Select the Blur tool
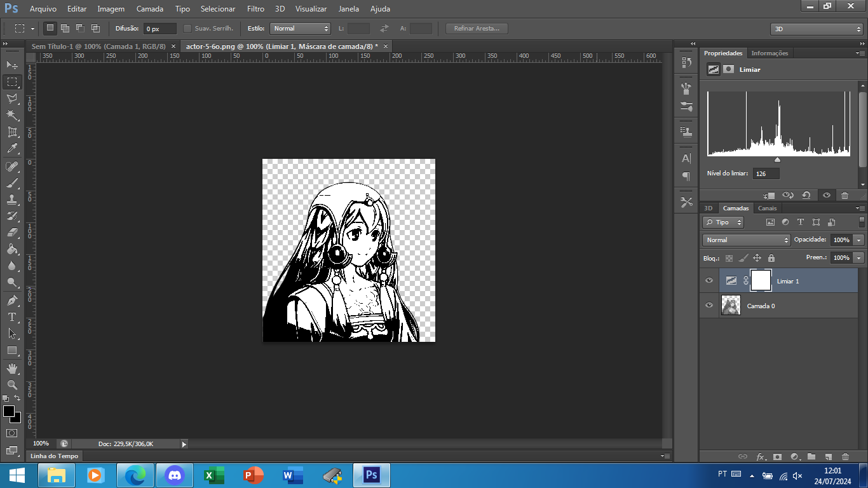868x488 pixels. (x=12, y=266)
